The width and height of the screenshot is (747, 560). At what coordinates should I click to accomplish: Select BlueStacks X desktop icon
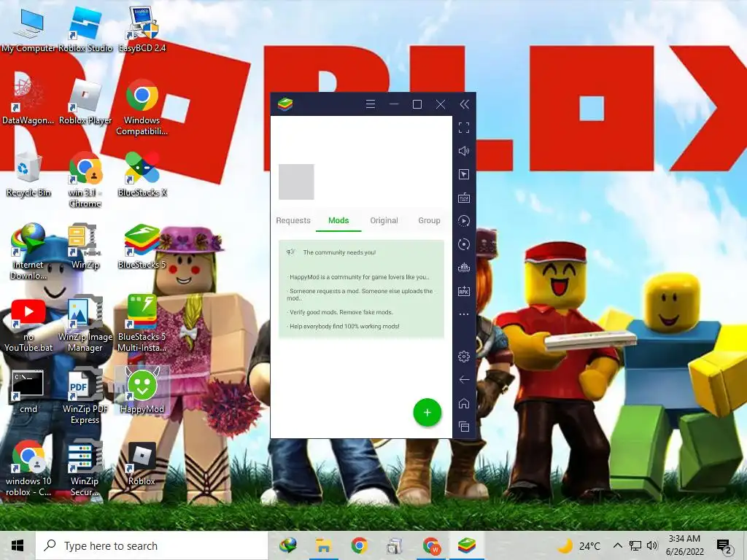pyautogui.click(x=142, y=174)
